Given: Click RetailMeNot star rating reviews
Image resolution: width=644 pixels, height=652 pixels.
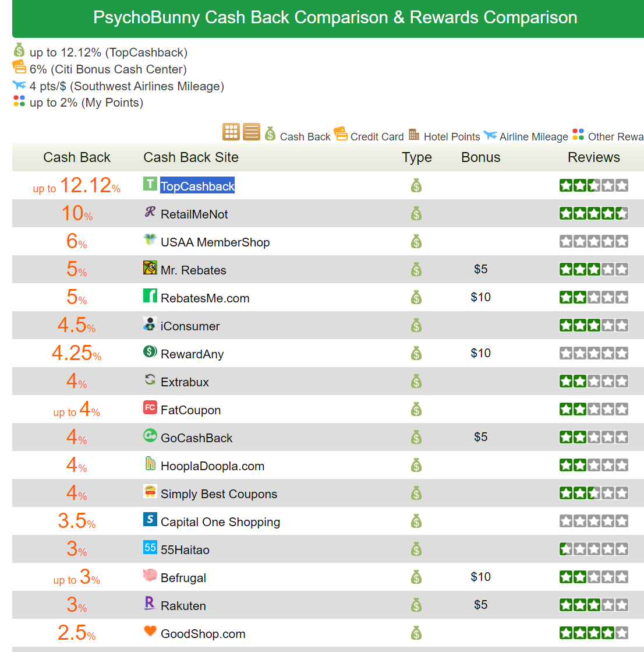Looking at the screenshot, I should click(593, 213).
